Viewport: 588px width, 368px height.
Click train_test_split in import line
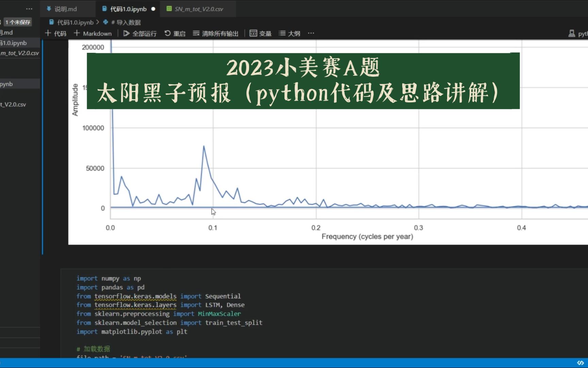(x=234, y=323)
